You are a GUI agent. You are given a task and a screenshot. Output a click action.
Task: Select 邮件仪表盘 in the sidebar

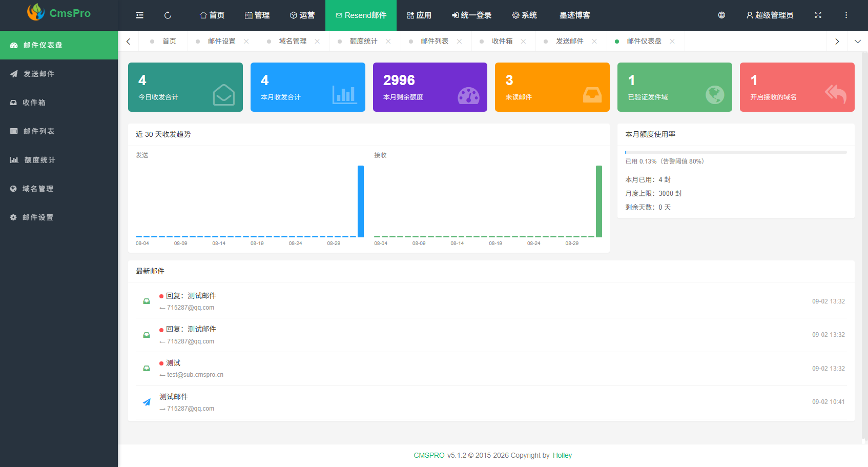point(59,45)
